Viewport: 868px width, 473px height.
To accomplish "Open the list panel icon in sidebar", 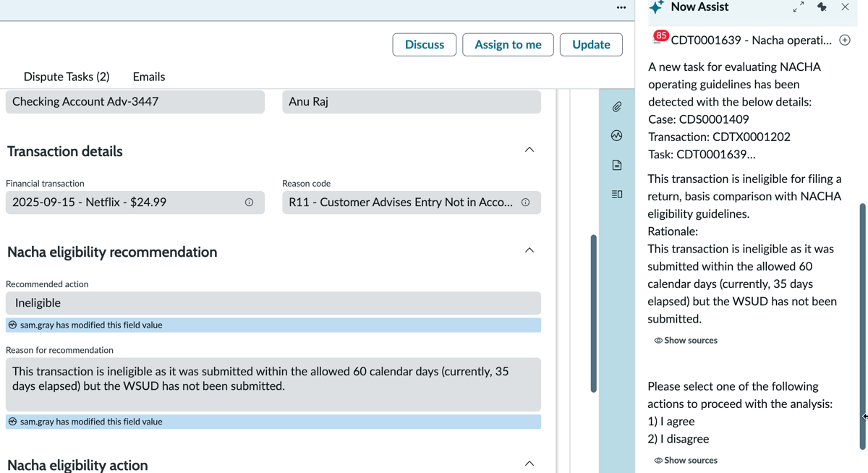I will [x=617, y=194].
